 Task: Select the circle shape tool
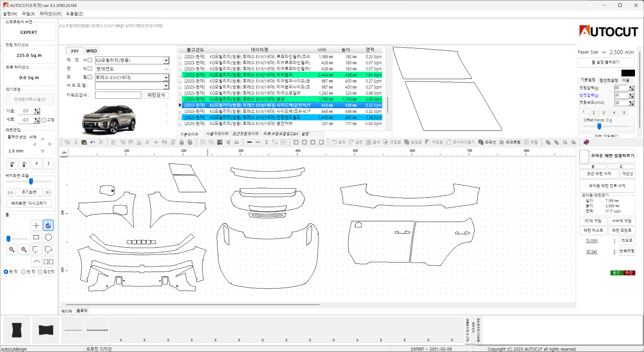[48, 237]
